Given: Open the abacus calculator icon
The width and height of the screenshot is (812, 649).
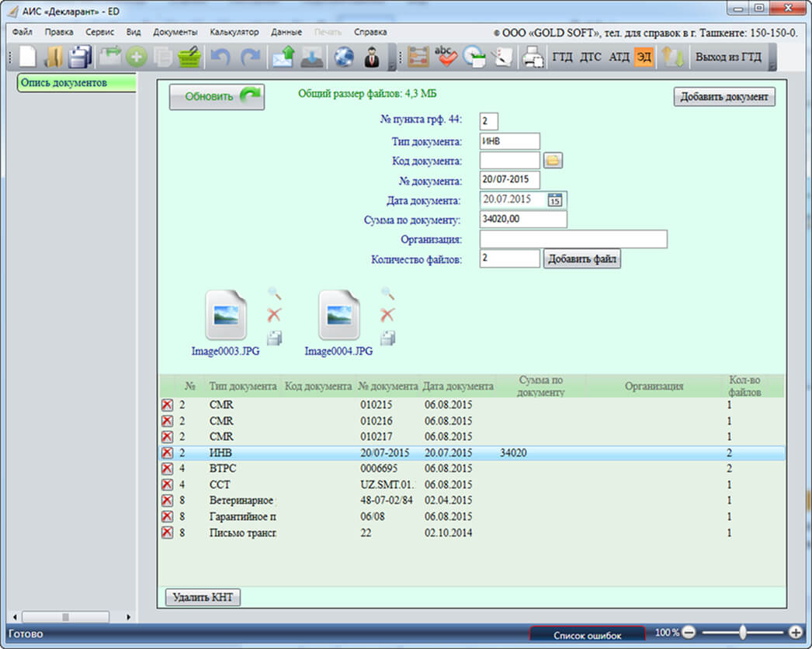Looking at the screenshot, I should (418, 57).
